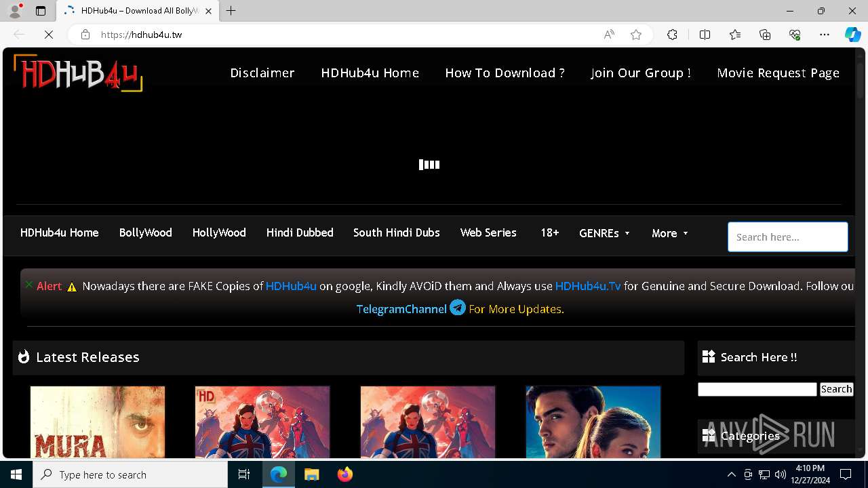Open the taskbar clock and date

810,474
